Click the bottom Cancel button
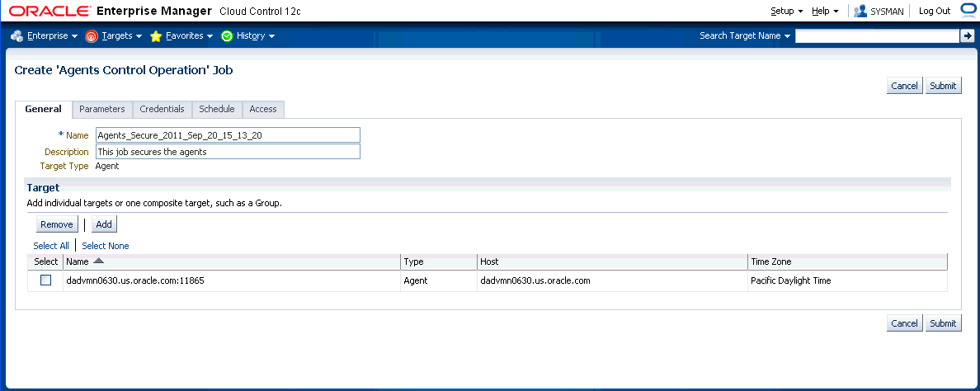 click(x=904, y=323)
